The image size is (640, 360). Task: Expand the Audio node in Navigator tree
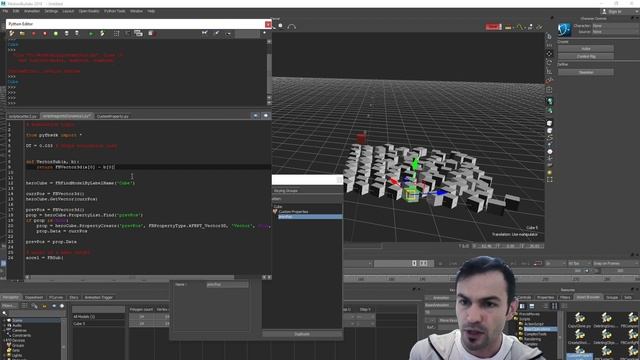(4, 326)
